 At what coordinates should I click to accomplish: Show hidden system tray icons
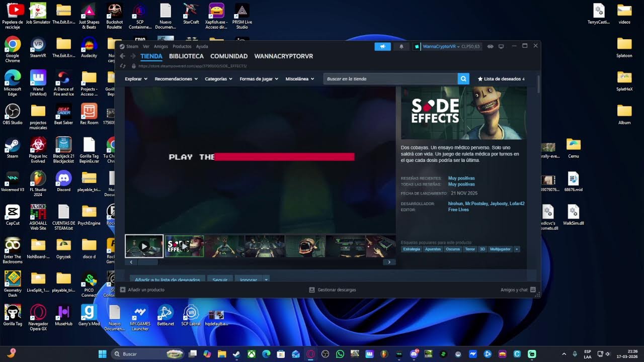coord(563,354)
